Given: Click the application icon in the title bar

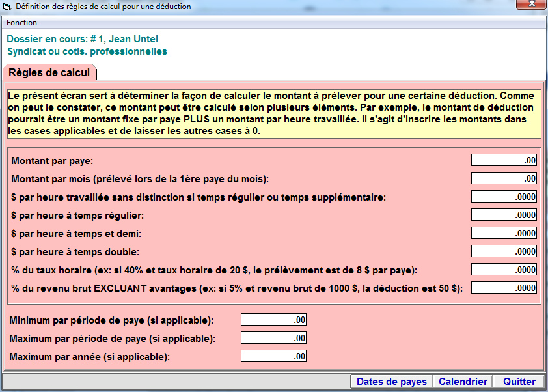Looking at the screenshot, I should pos(7,7).
